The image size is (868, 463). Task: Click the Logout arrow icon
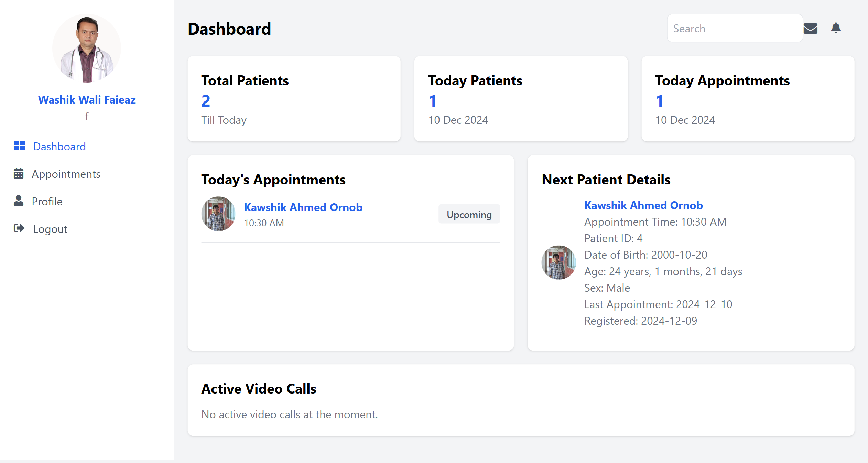pyautogui.click(x=19, y=228)
